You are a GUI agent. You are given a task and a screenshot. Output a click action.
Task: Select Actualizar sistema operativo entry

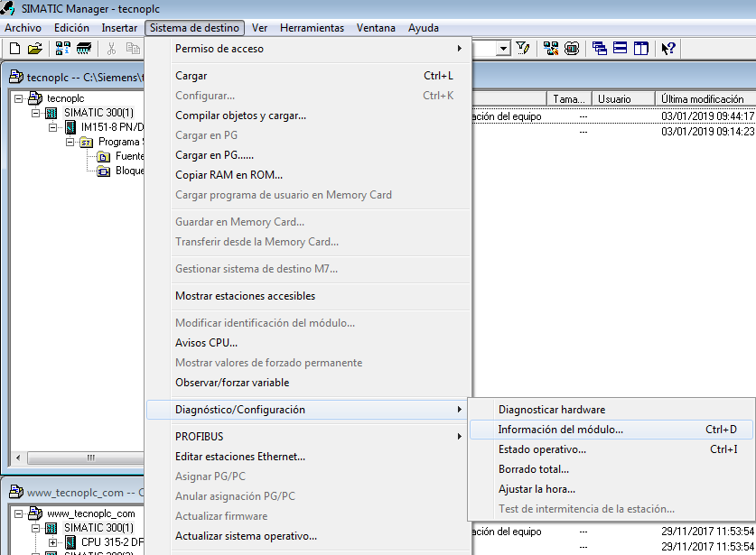pos(309,536)
